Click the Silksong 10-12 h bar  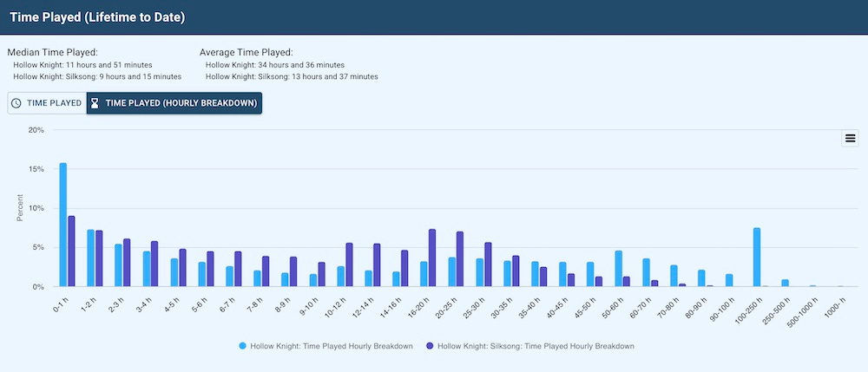(x=349, y=264)
